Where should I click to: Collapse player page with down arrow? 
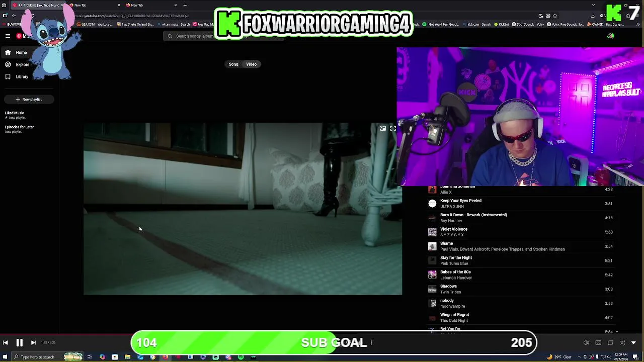tap(633, 342)
